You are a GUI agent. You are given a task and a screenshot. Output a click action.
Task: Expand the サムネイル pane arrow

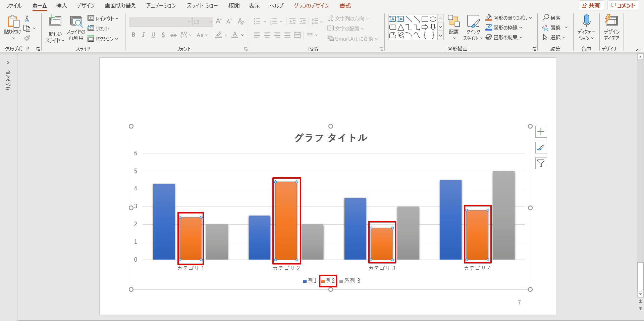[x=8, y=62]
